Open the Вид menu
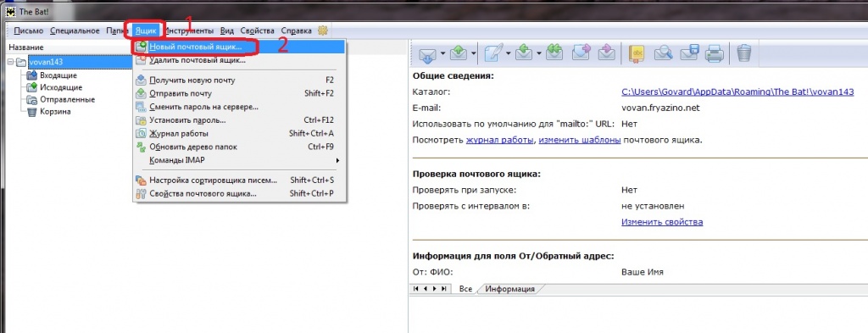Screen dimensions: 868x333 (227, 31)
